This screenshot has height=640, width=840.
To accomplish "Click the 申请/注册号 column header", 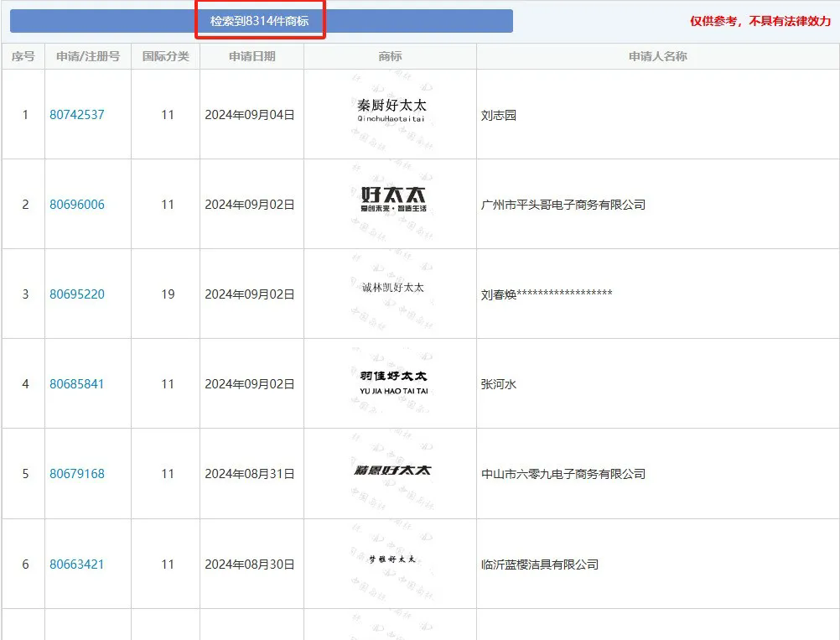I will coord(88,56).
